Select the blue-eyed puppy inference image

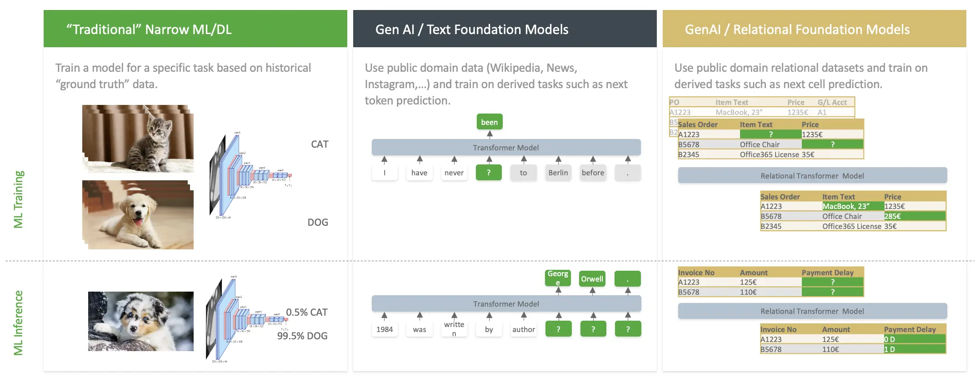[140, 321]
